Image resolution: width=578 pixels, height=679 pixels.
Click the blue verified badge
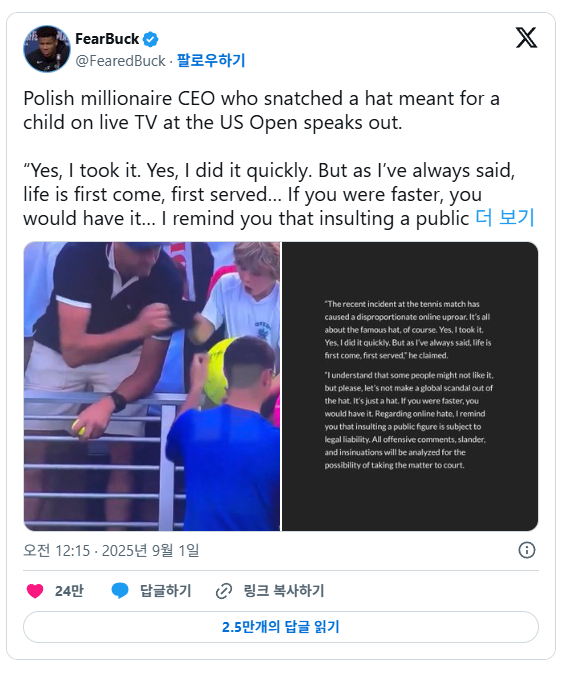point(150,39)
